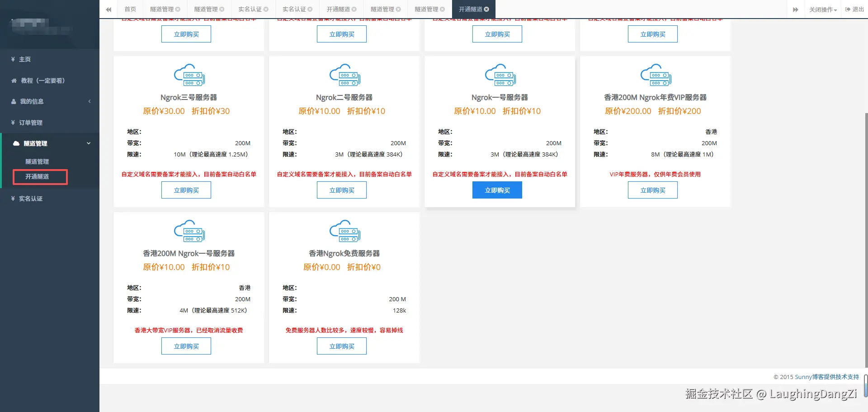Close the active 开通隧道 tab with its x icon
This screenshot has width=868, height=412.
486,9
